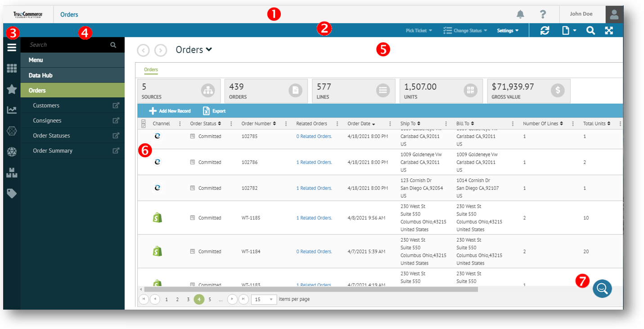Toggle the select-all checkbox in grid header
This screenshot has height=329, width=644.
point(144,123)
